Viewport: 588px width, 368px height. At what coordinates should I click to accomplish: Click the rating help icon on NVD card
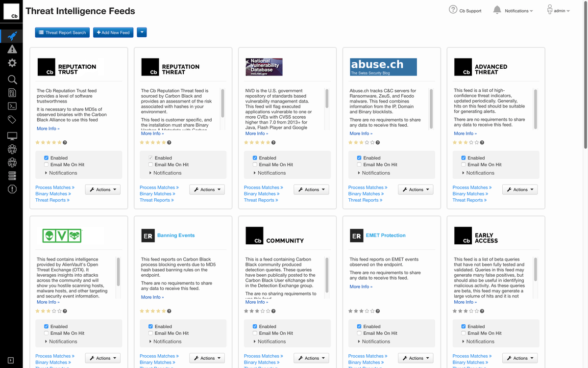273,142
